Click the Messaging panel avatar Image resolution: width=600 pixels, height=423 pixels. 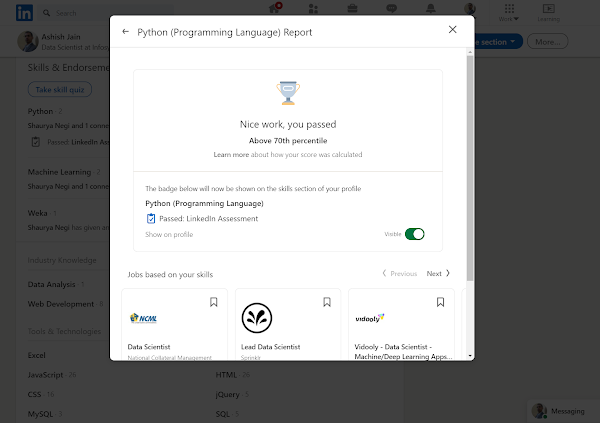tap(539, 411)
